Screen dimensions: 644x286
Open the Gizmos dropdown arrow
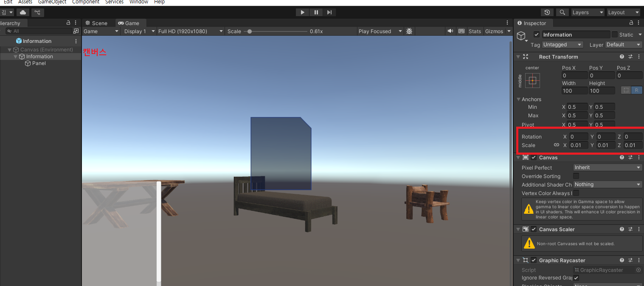pos(509,31)
